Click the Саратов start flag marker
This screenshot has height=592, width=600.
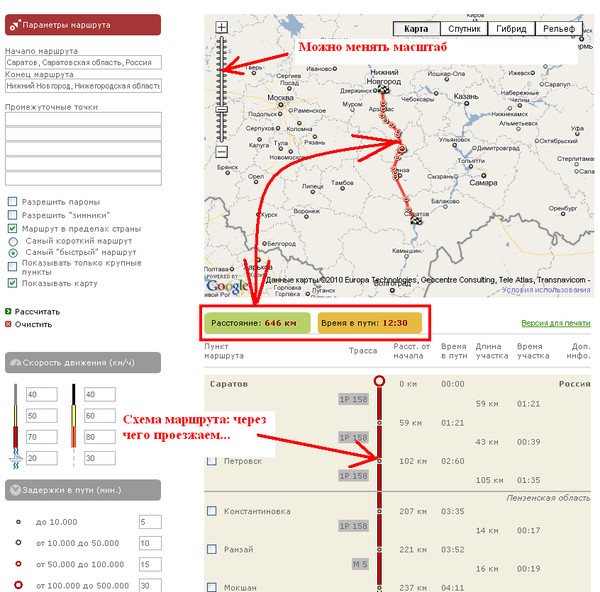[x=416, y=220]
